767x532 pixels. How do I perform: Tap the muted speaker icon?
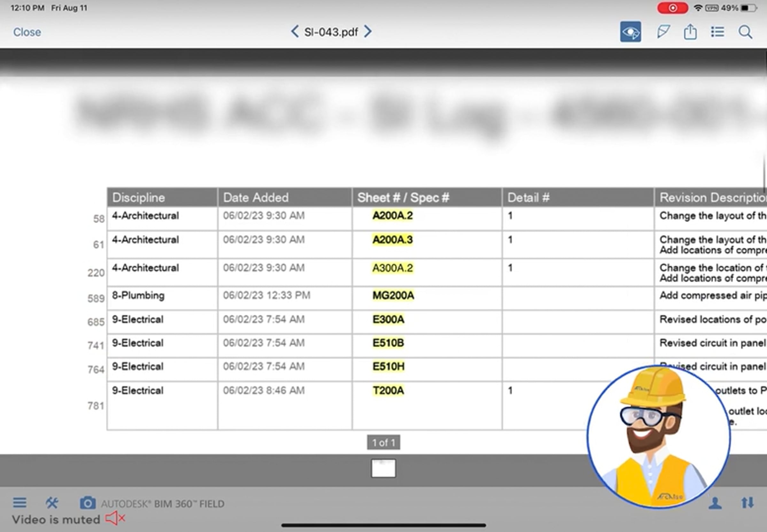[115, 518]
